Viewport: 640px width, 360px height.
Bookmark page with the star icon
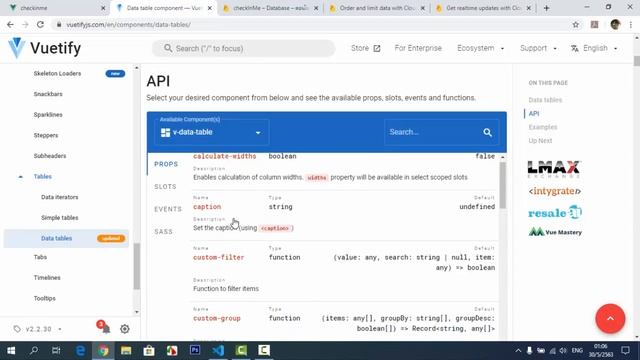[x=576, y=24]
